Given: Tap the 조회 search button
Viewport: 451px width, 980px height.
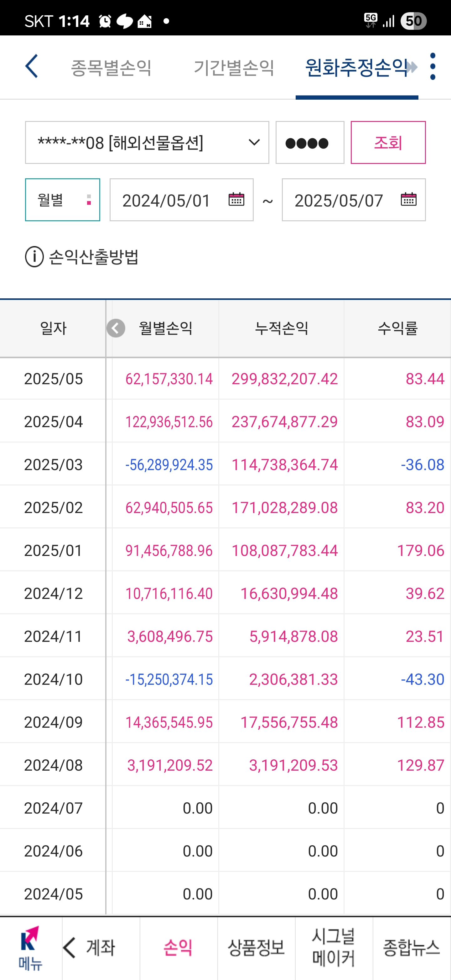Looking at the screenshot, I should 388,143.
